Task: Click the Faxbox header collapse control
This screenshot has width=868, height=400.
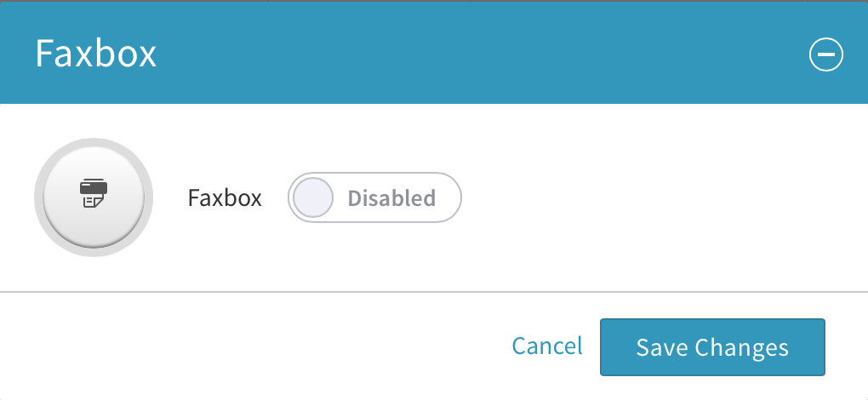Action: 825,55
